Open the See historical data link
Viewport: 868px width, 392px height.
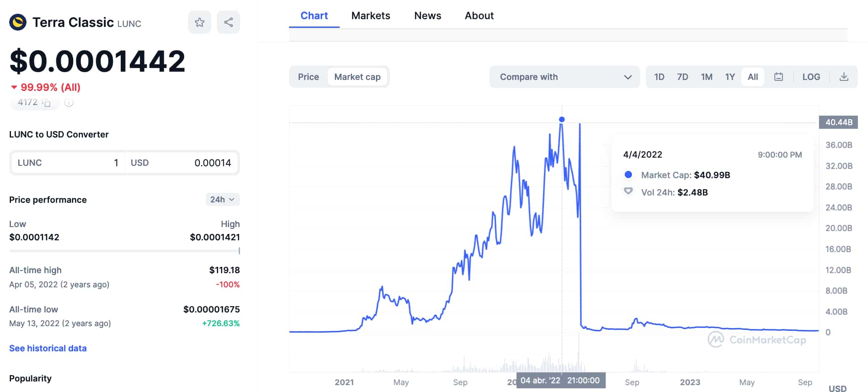[x=48, y=348]
